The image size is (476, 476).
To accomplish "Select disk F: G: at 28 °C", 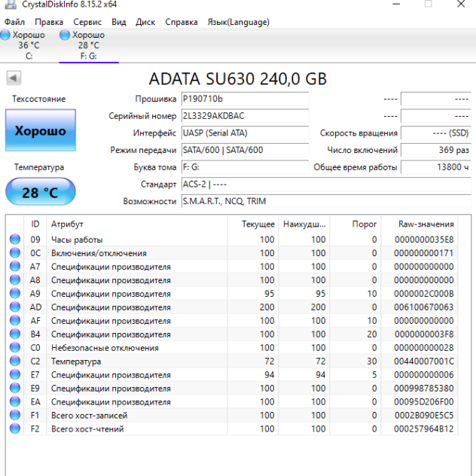I will click(89, 45).
